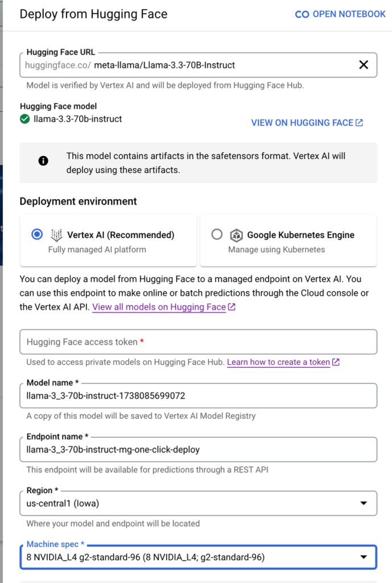Select the Google Kubernetes Engine radio button
This screenshot has height=583, width=392.
(217, 235)
